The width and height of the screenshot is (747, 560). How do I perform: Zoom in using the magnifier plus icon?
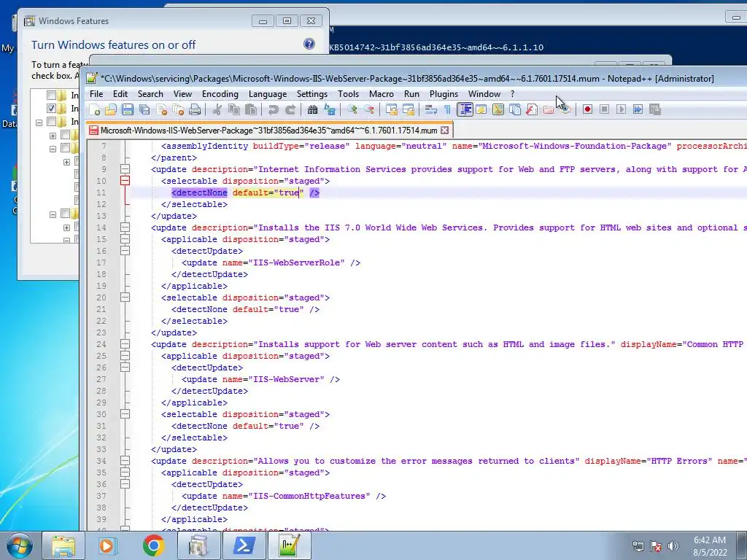pyautogui.click(x=352, y=110)
